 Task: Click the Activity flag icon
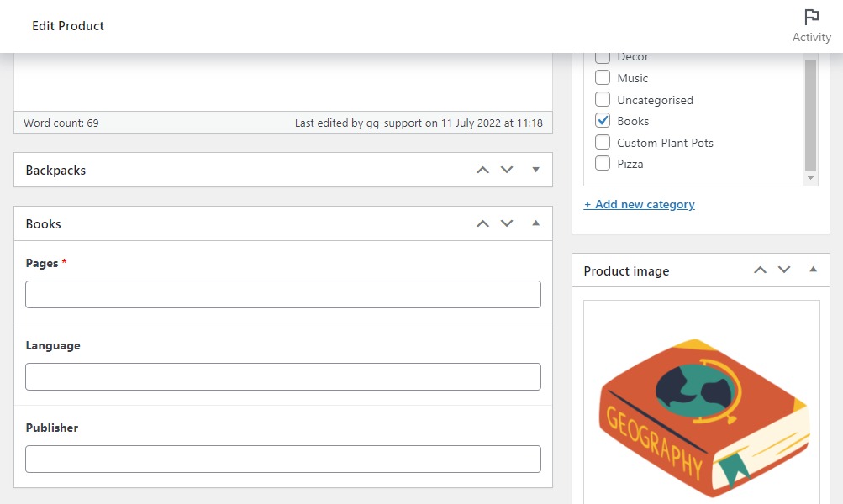[810, 15]
